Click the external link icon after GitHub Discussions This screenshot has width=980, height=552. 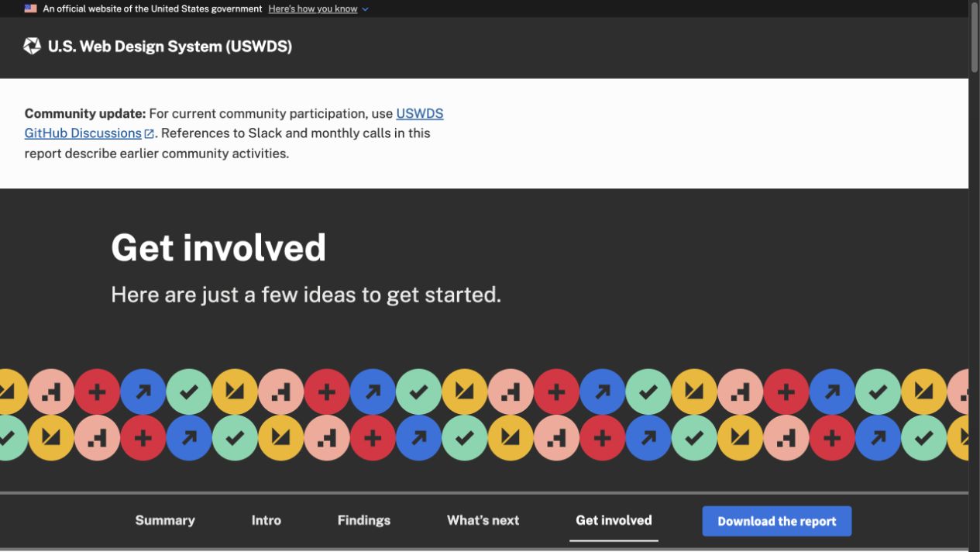point(150,133)
